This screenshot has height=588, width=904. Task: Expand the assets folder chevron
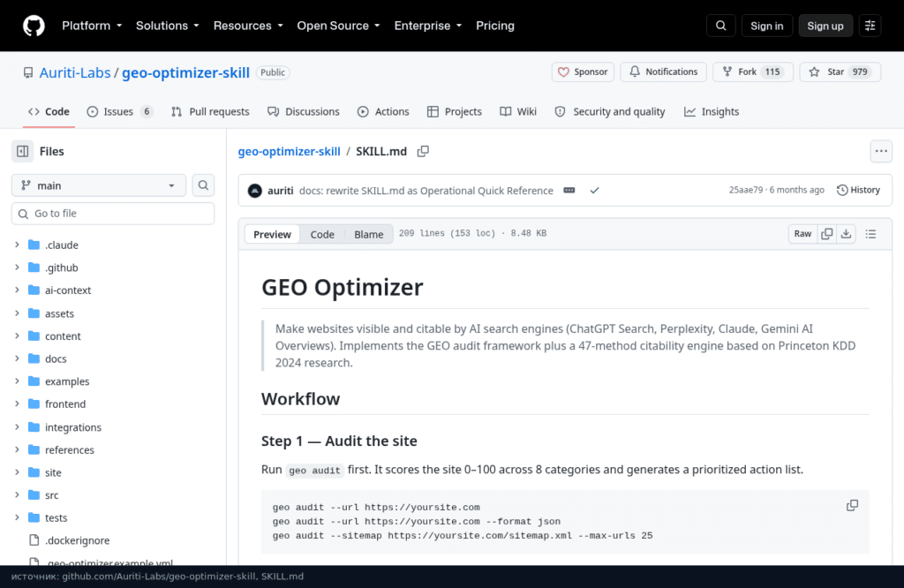coord(17,313)
